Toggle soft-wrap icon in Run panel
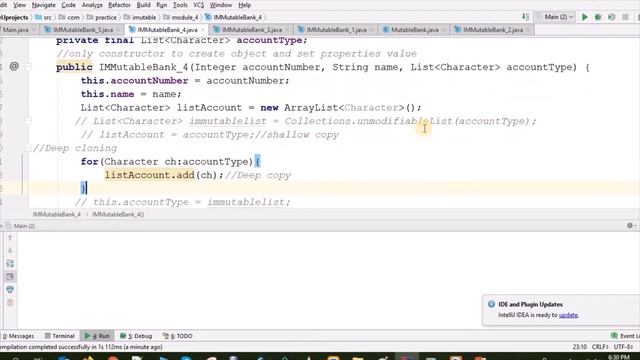640x360 pixels. pyautogui.click(x=10, y=264)
